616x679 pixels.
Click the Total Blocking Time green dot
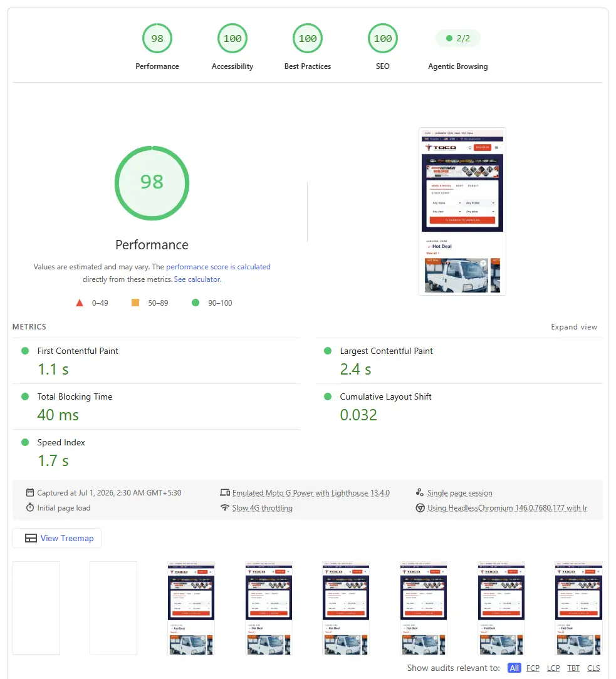tap(25, 397)
